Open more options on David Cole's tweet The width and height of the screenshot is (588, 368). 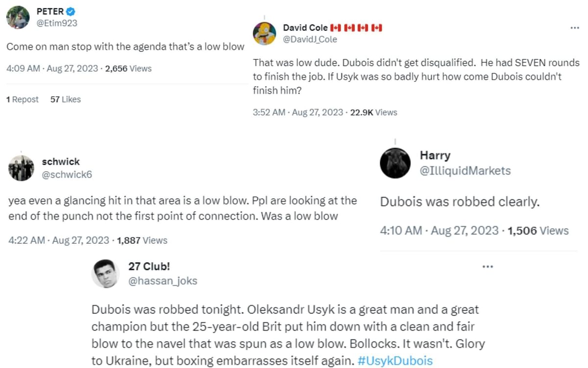(575, 28)
